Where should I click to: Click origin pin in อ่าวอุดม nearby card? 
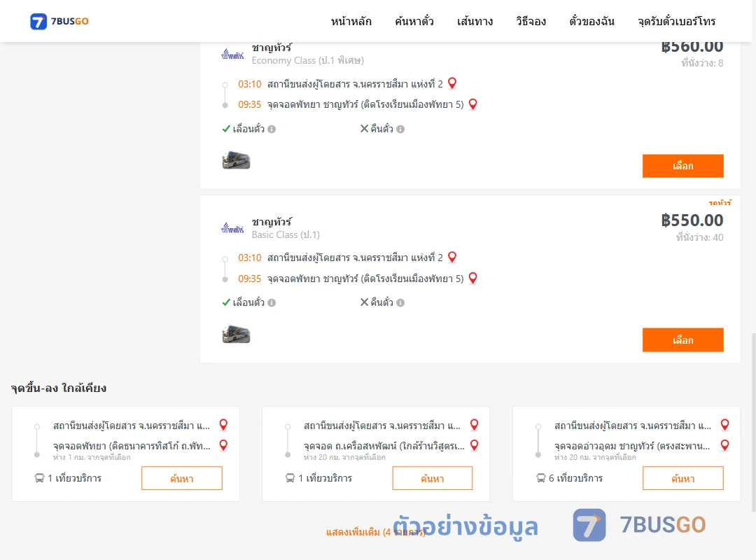tap(724, 425)
